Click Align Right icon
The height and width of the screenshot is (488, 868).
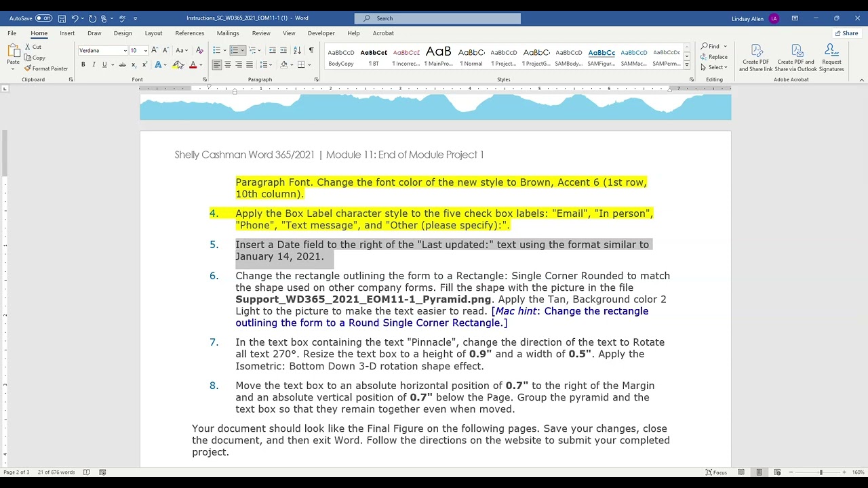(x=239, y=65)
